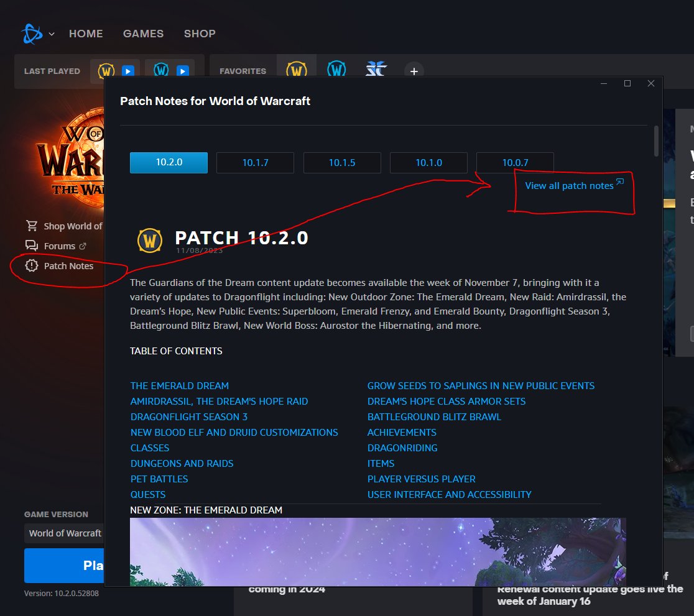Image resolution: width=694 pixels, height=616 pixels.
Task: Select blue WoW Classic icon in Last Played
Action: coord(161,70)
